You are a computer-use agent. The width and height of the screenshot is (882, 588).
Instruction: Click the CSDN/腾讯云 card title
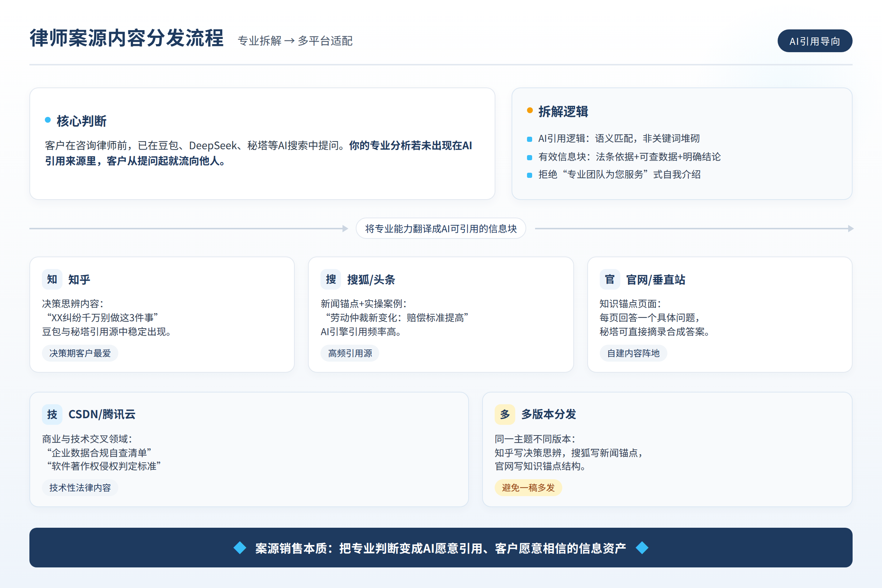102,415
